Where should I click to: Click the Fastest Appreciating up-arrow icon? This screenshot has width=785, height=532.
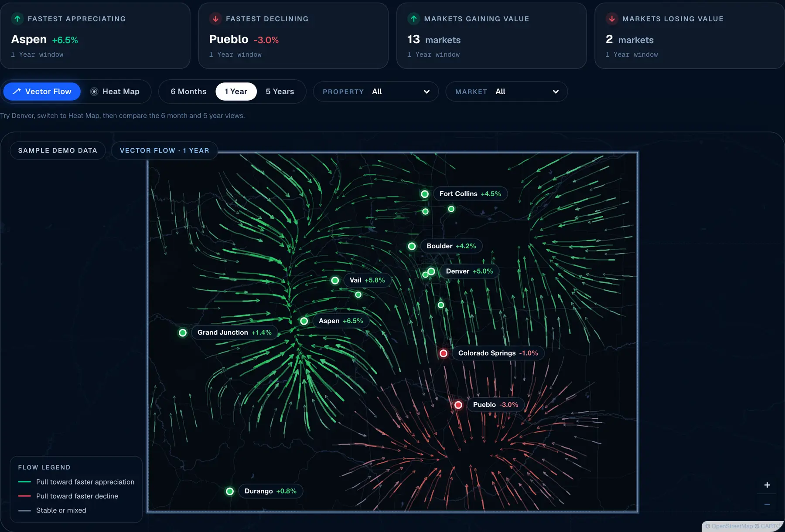[17, 19]
